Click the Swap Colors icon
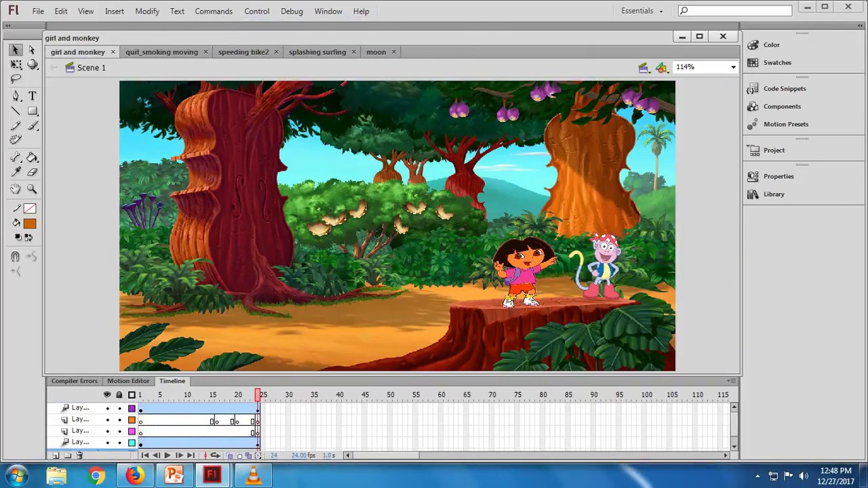This screenshot has width=868, height=488. (28, 237)
